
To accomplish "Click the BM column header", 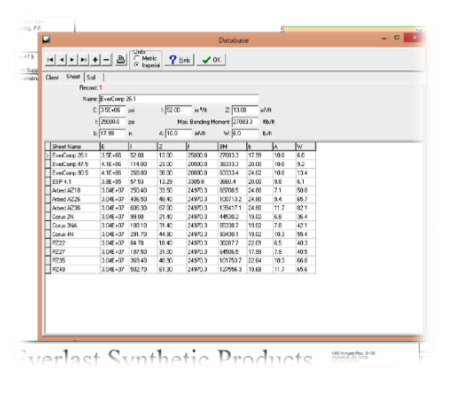I will pos(232,146).
